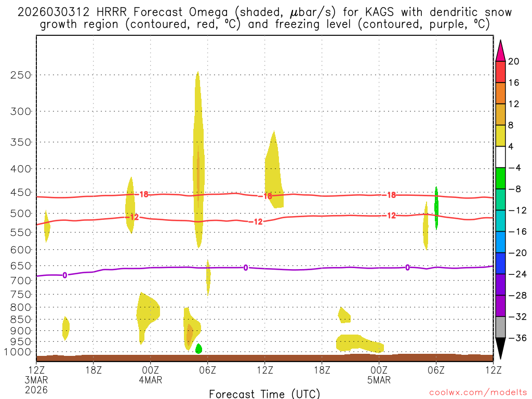The width and height of the screenshot is (532, 399).
Task: Click the 500 pressure level label
Action: click(21, 214)
